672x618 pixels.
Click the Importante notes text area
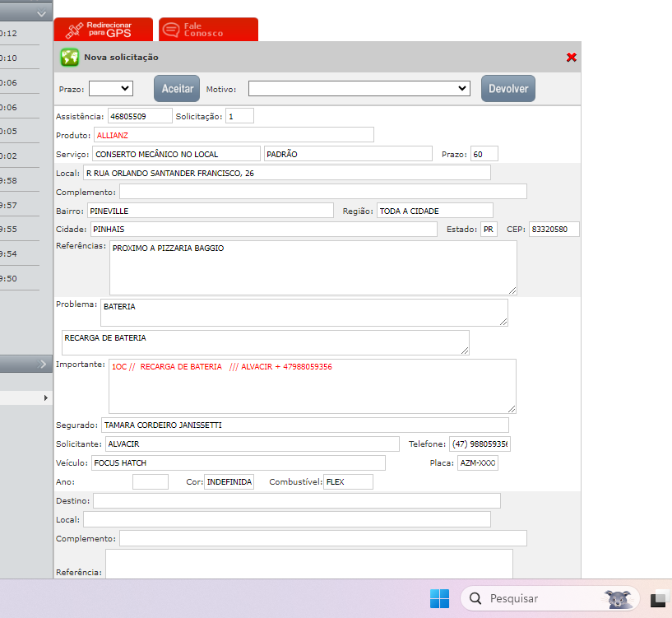pyautogui.click(x=313, y=387)
